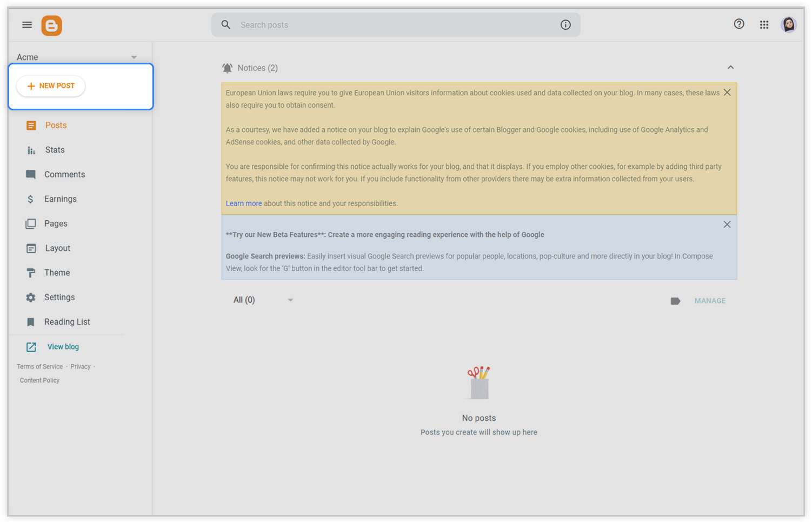Click the label tag icon beside Manage
The image size is (812, 522).
click(675, 301)
